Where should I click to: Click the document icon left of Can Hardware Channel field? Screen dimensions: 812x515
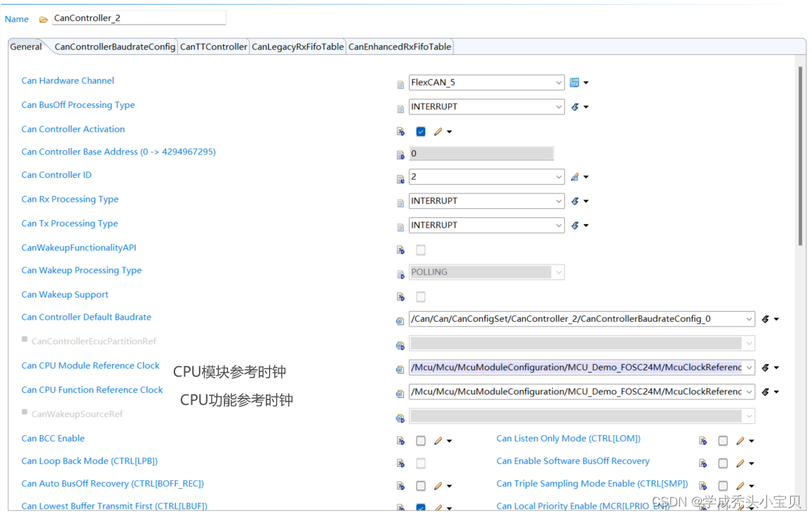point(400,83)
